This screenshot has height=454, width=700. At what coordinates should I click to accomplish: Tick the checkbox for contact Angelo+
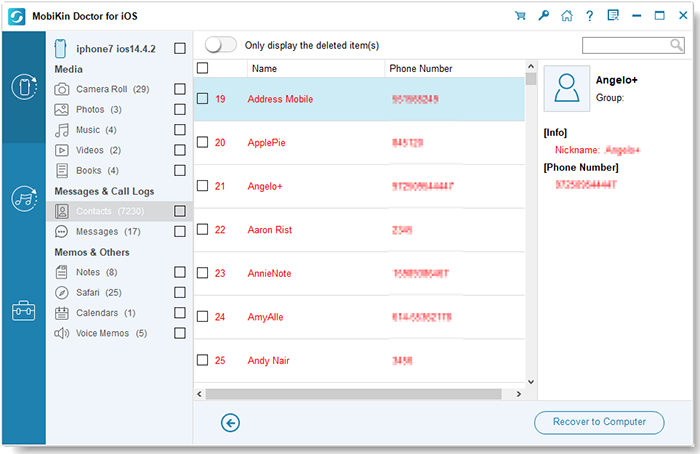coord(203,185)
